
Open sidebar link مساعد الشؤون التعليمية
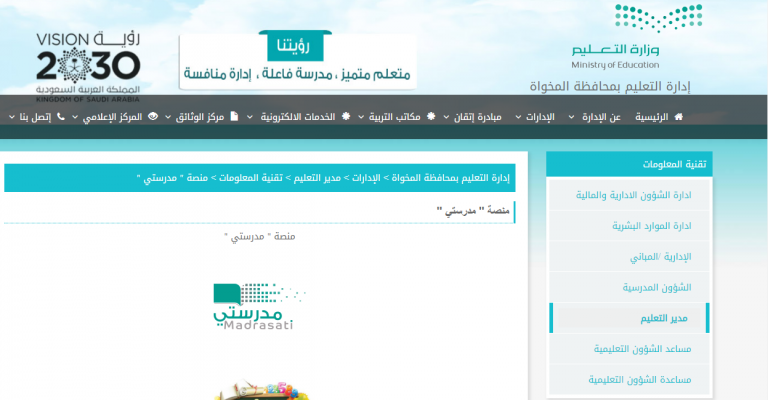pos(629,349)
